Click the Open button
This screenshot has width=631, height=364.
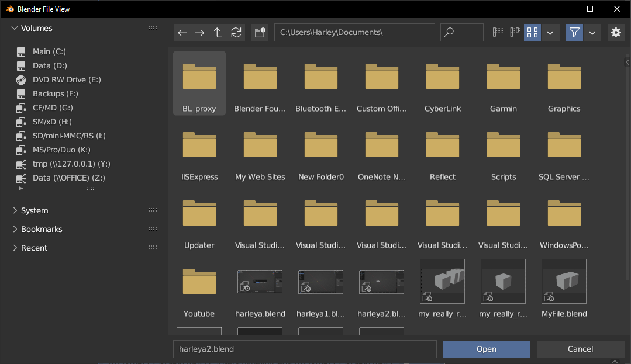[x=486, y=349]
